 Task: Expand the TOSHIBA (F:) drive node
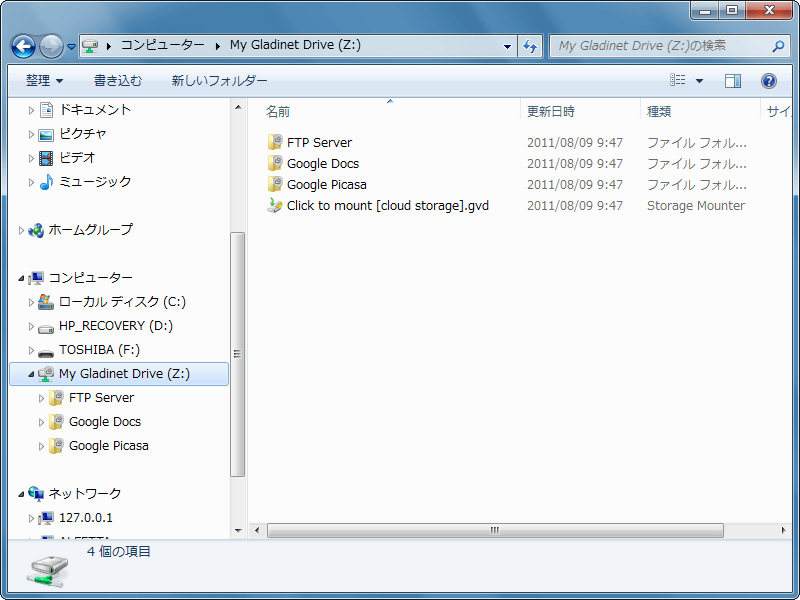pyautogui.click(x=31, y=351)
